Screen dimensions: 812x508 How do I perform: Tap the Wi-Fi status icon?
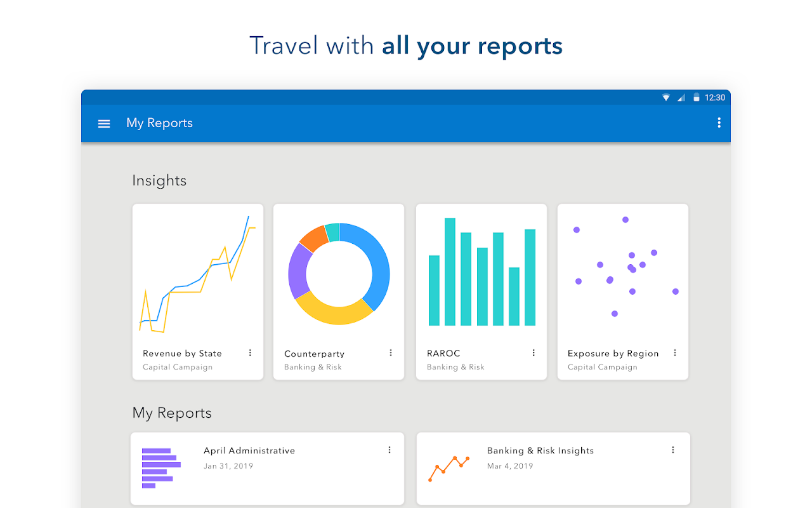[666, 98]
